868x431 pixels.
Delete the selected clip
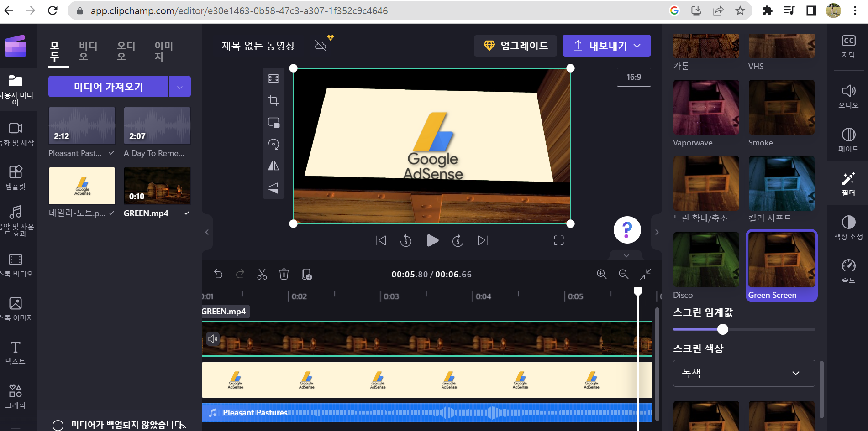coord(284,274)
